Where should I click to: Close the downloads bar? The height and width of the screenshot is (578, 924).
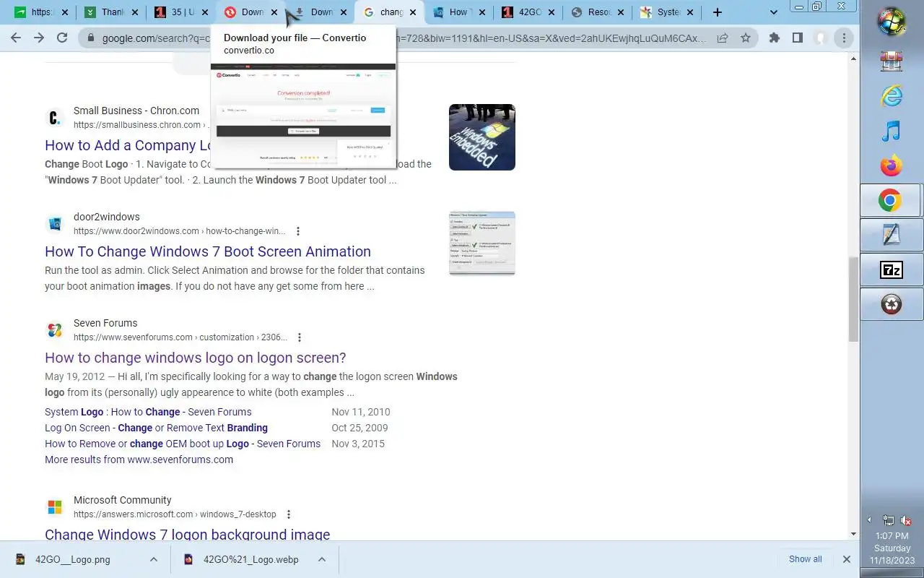pyautogui.click(x=847, y=559)
